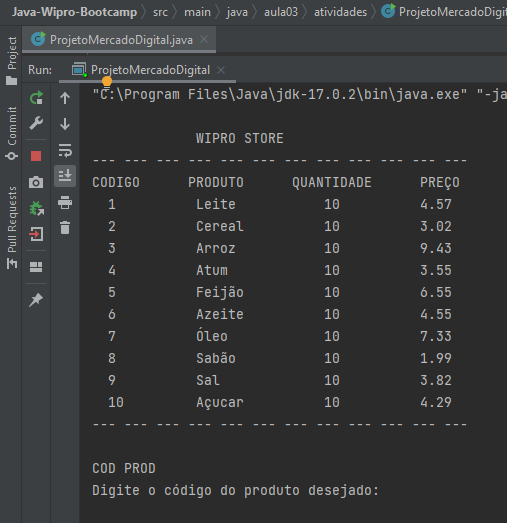This screenshot has width=507, height=523.
Task: Click the src breadcrumb
Action: pyautogui.click(x=160, y=12)
